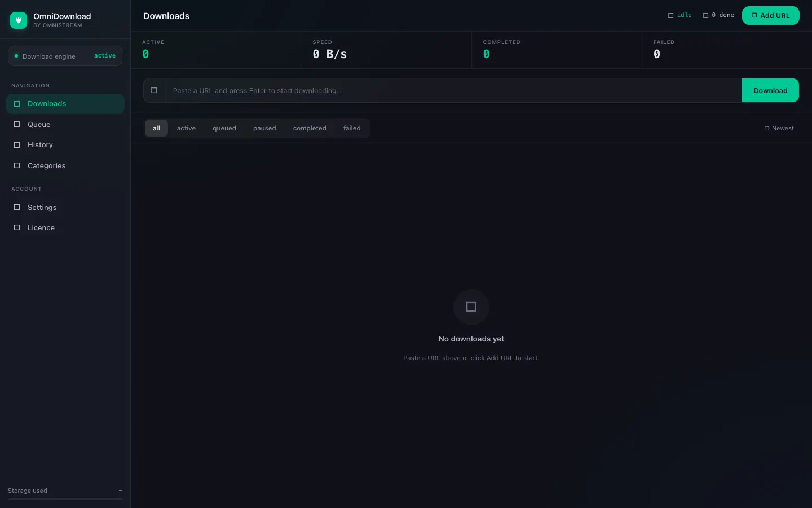Viewport: 812px width, 508px height.
Task: Click the 'idle' status text
Action: click(x=685, y=15)
